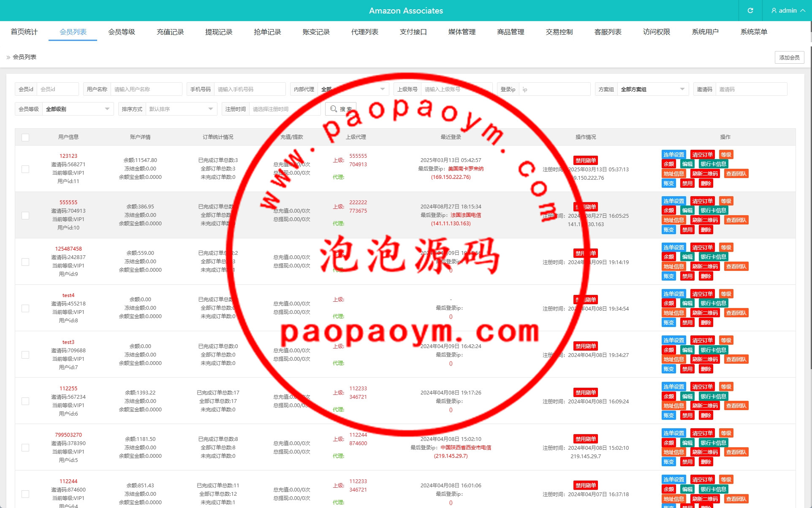Check the row checkbox for user 112255

click(x=25, y=401)
